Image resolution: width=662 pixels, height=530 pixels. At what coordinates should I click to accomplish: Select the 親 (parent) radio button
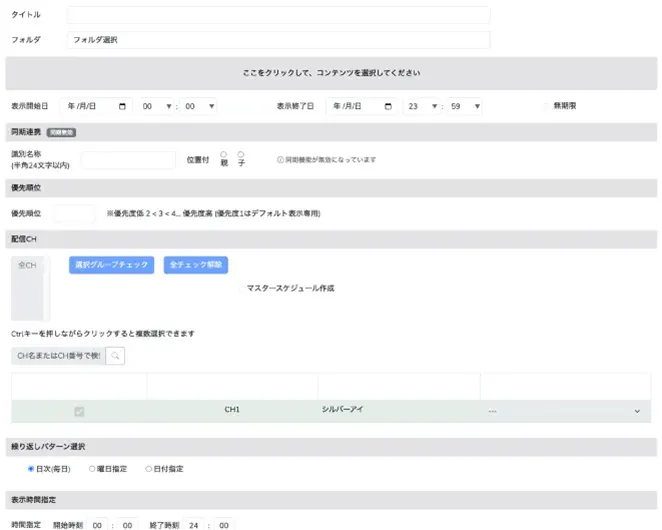click(223, 154)
